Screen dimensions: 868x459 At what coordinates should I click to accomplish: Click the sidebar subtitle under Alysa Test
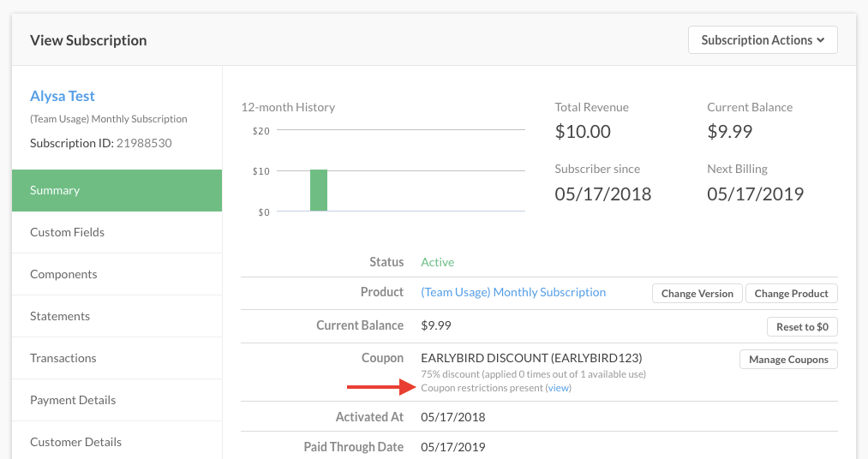[x=109, y=119]
